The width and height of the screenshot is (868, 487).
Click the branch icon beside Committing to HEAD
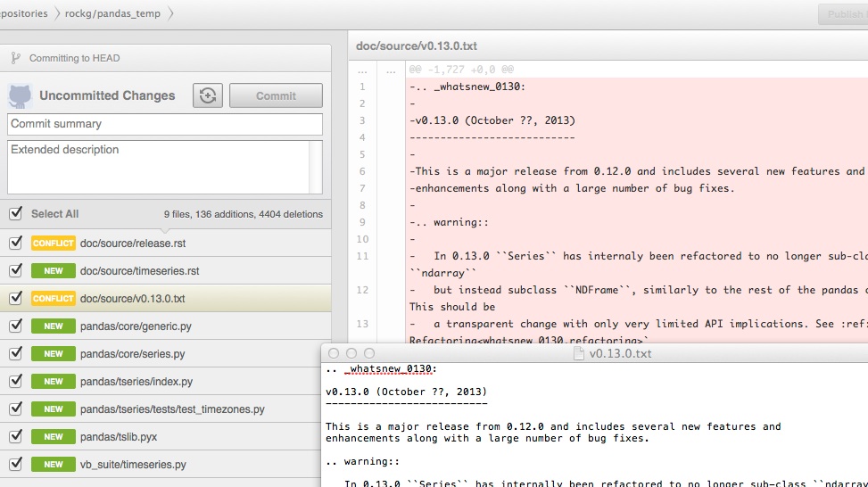15,58
